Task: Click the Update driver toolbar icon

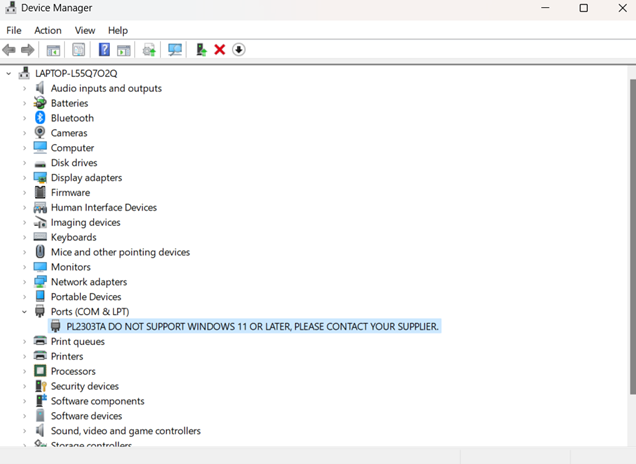Action: pyautogui.click(x=201, y=50)
